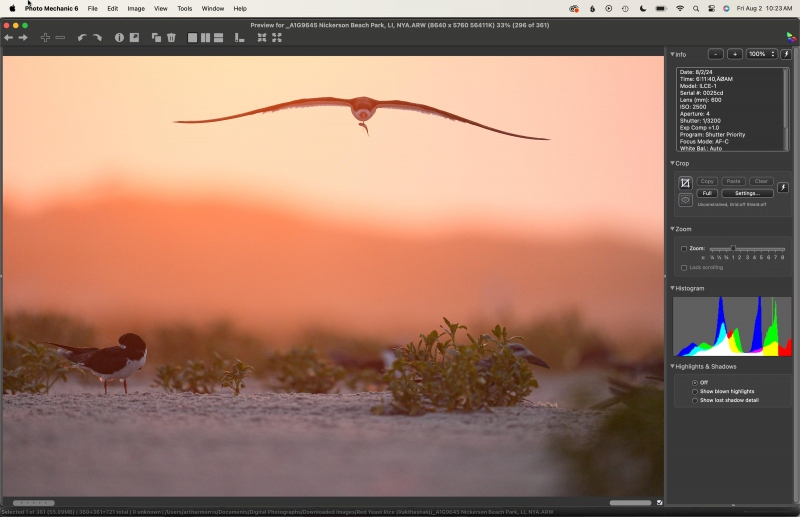800x517 pixels.
Task: Click the menu bar clock Fri Aug 2
Action: coord(764,9)
